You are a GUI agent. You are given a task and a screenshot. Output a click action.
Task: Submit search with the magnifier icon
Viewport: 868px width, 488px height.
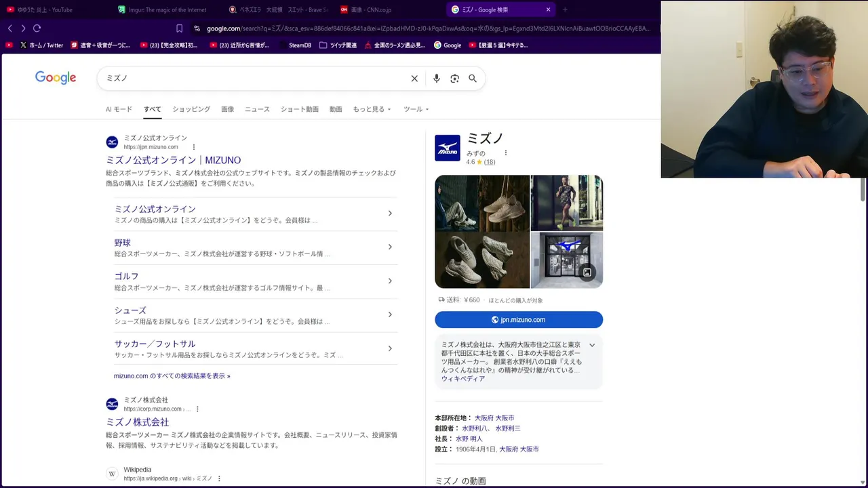tap(473, 79)
